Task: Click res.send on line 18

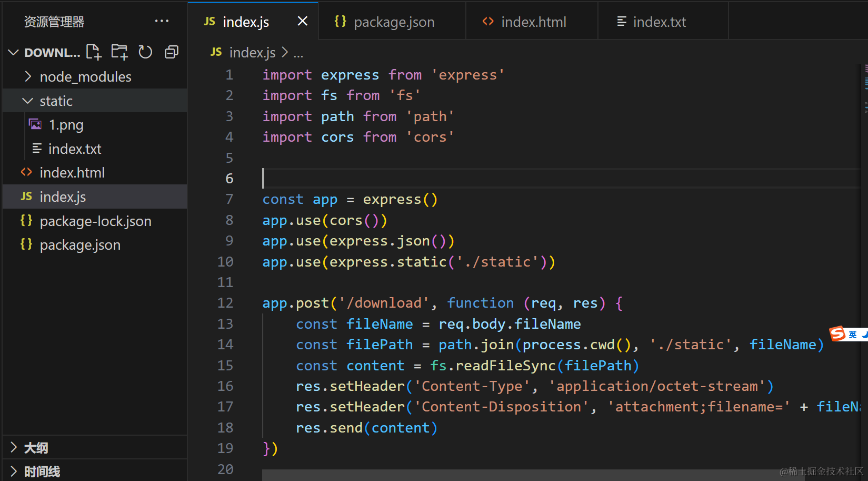Action: pyautogui.click(x=330, y=428)
